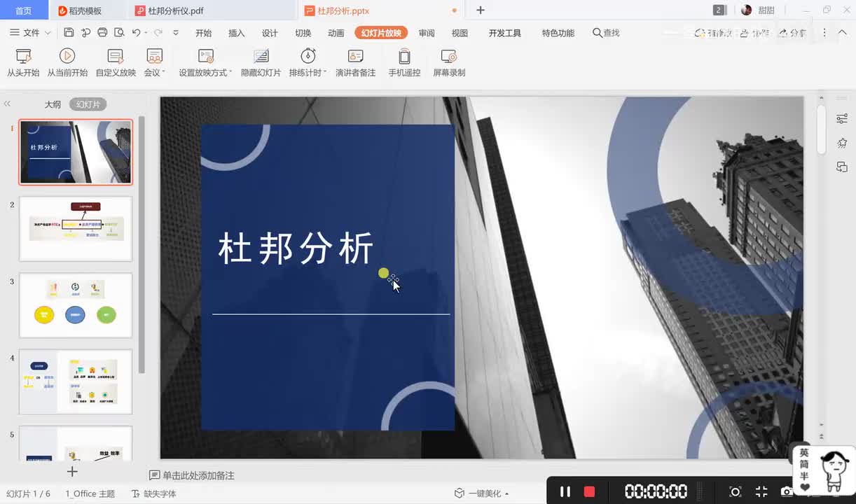Open right sidebar copy/layout icon
Viewport: 856px width, 504px height.
[x=842, y=167]
